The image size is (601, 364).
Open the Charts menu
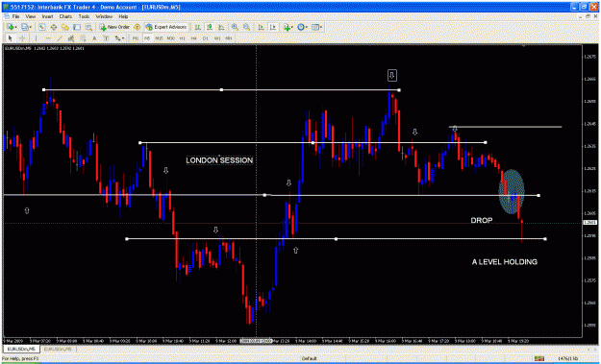[65, 17]
